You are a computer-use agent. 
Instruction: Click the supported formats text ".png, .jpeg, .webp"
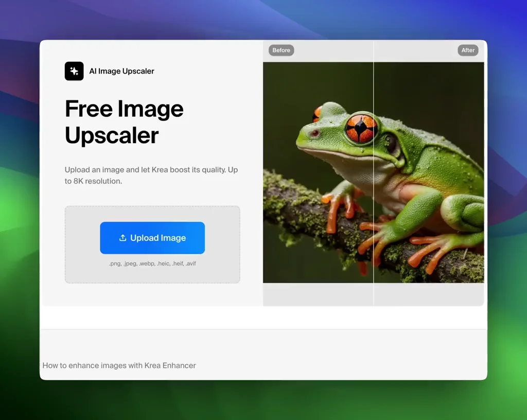tap(152, 264)
